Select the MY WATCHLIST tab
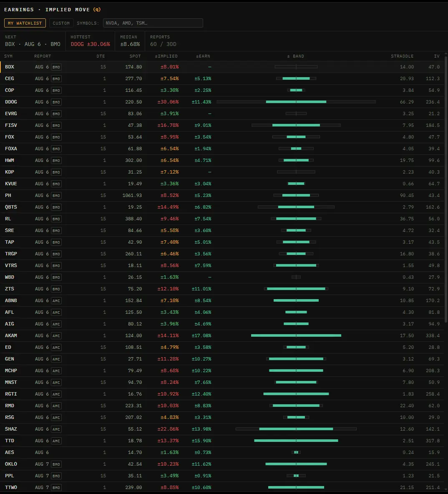The image size is (448, 494). pos(25,23)
